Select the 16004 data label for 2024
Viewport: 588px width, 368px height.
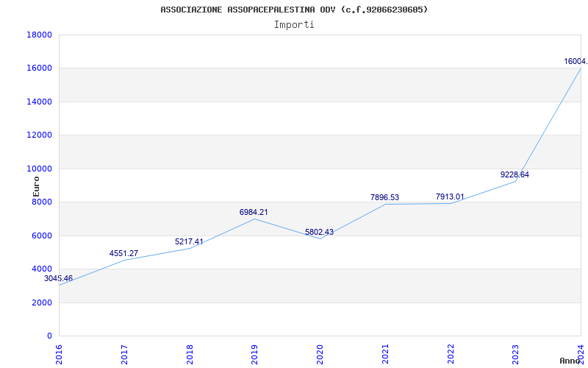(x=576, y=61)
